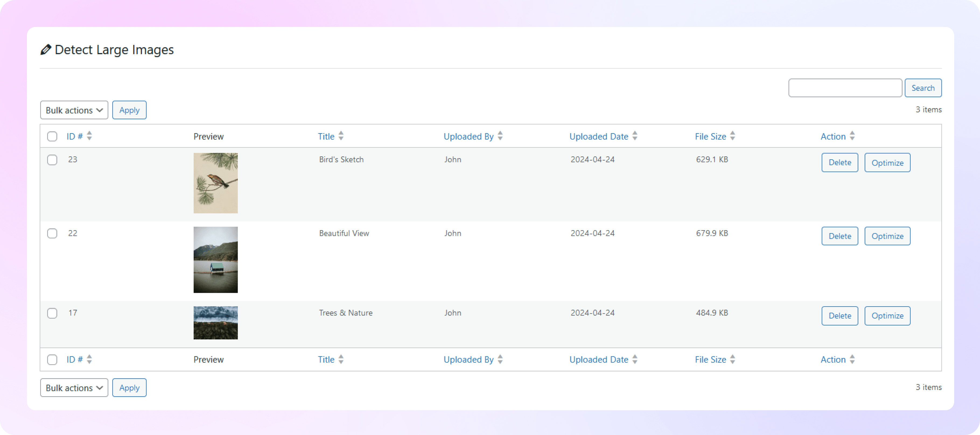The image size is (980, 435).
Task: Click Action header link at top
Action: pyautogui.click(x=833, y=136)
